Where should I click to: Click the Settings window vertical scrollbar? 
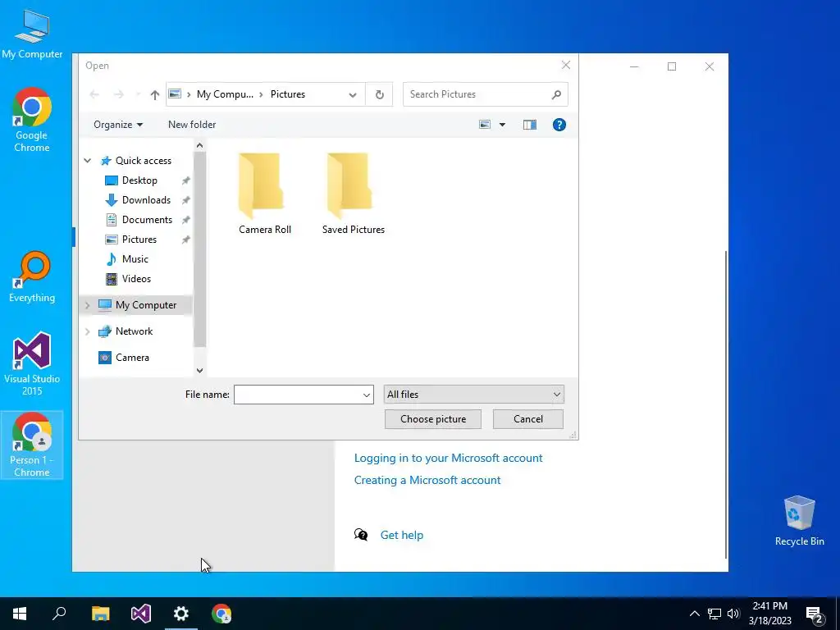pyautogui.click(x=726, y=404)
